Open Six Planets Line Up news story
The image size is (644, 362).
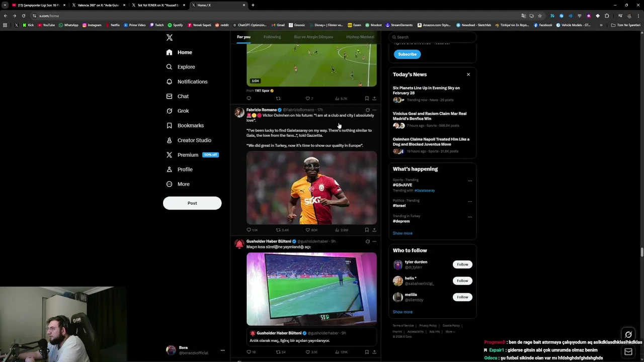click(432, 94)
